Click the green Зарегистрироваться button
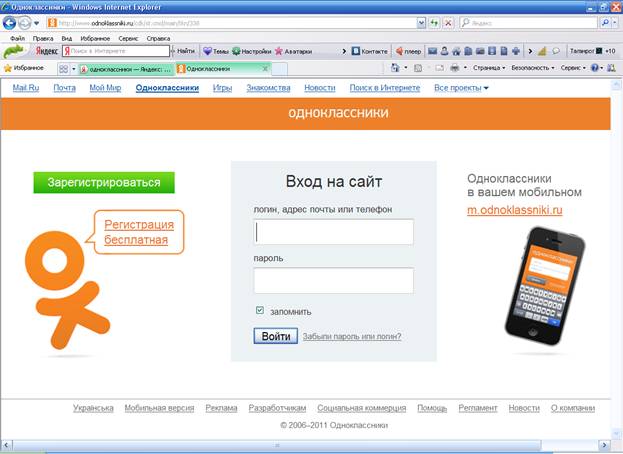 point(104,183)
